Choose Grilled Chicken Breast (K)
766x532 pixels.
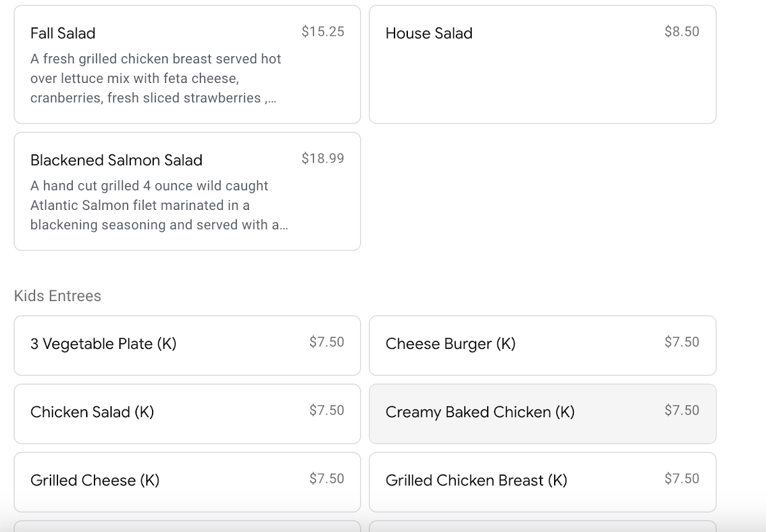coord(543,482)
